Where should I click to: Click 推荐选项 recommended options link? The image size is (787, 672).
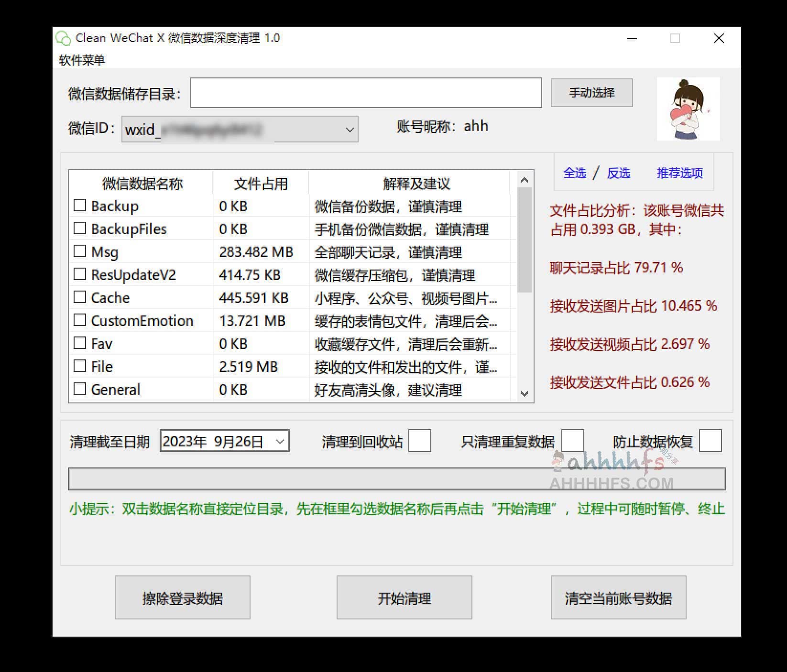[x=679, y=173]
